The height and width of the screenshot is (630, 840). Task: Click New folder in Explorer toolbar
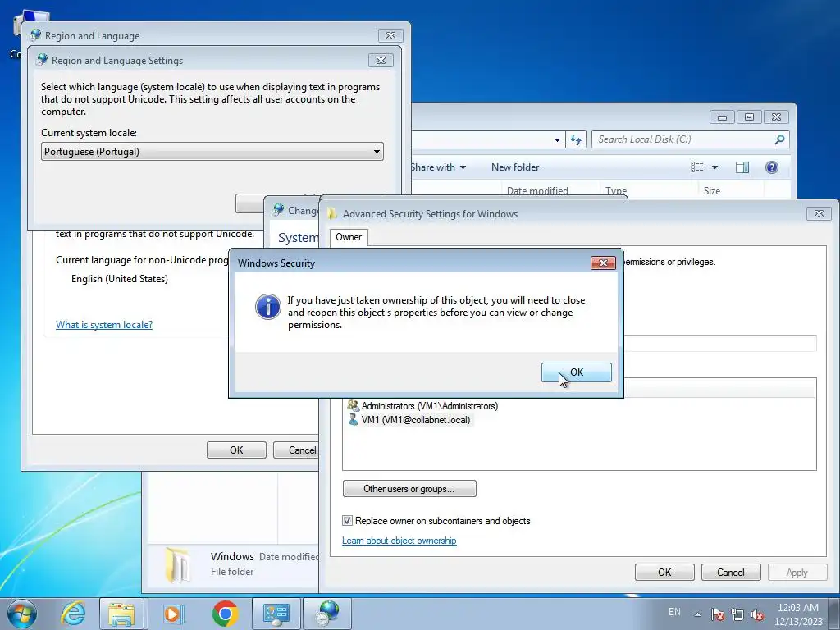coord(515,167)
